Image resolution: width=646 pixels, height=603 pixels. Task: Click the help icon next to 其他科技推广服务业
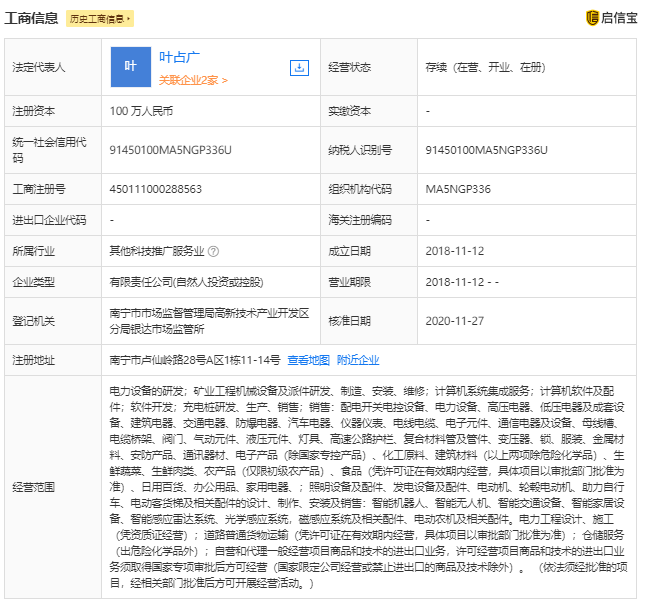tap(213, 251)
